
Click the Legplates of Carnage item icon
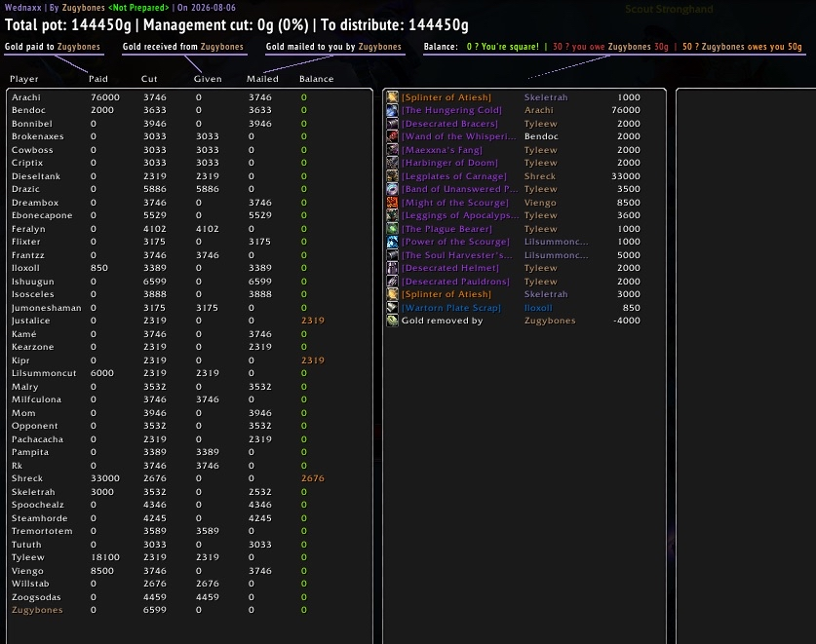pos(392,176)
